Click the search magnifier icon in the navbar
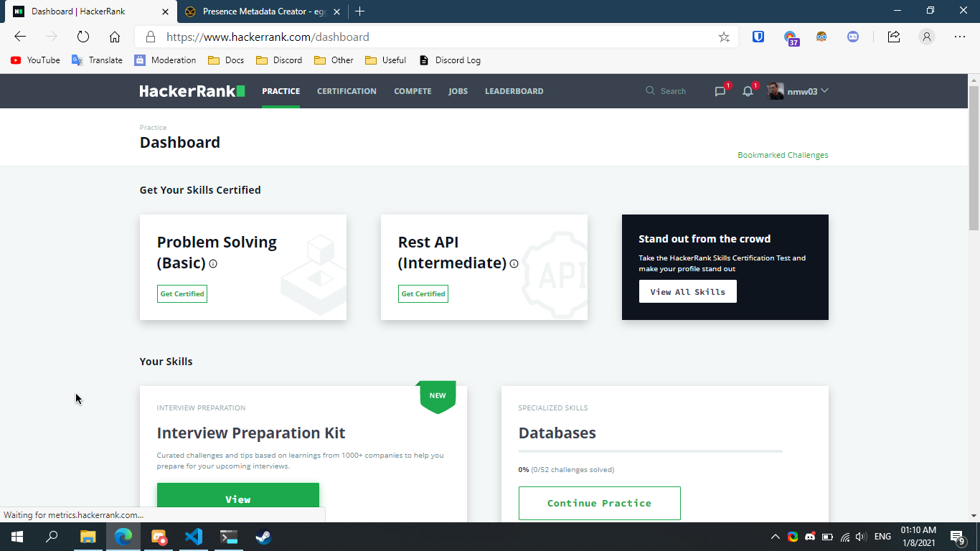Image resolution: width=980 pixels, height=551 pixels. coord(650,91)
